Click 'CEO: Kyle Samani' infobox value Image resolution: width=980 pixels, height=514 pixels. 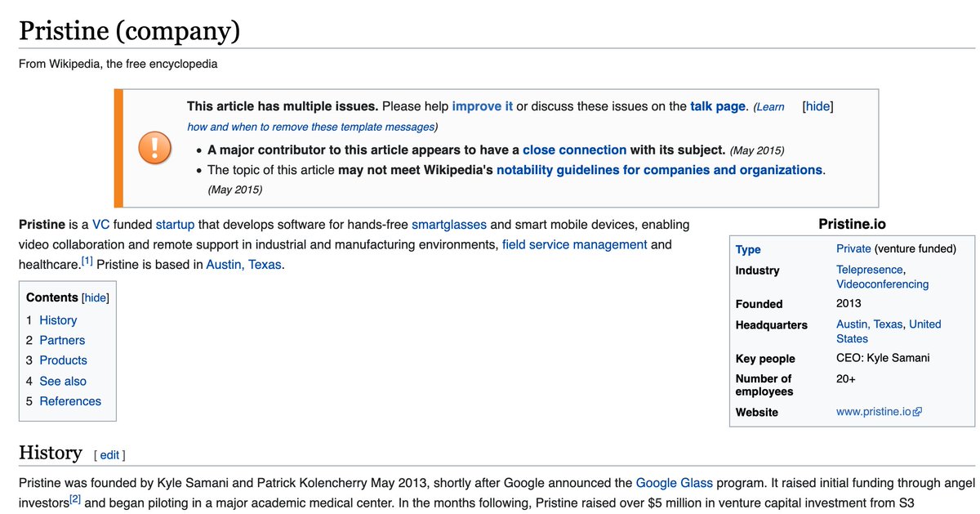(x=883, y=358)
